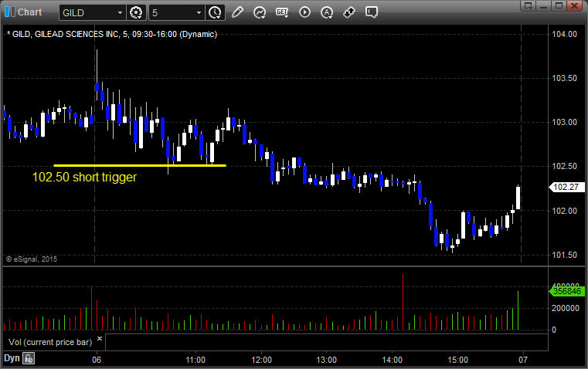This screenshot has height=369, width=588.
Task: Click the 06 date label on time axis
Action: pos(97,360)
